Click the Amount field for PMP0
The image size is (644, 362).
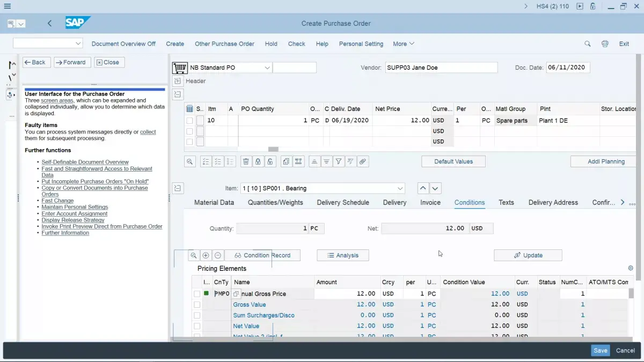346,294
